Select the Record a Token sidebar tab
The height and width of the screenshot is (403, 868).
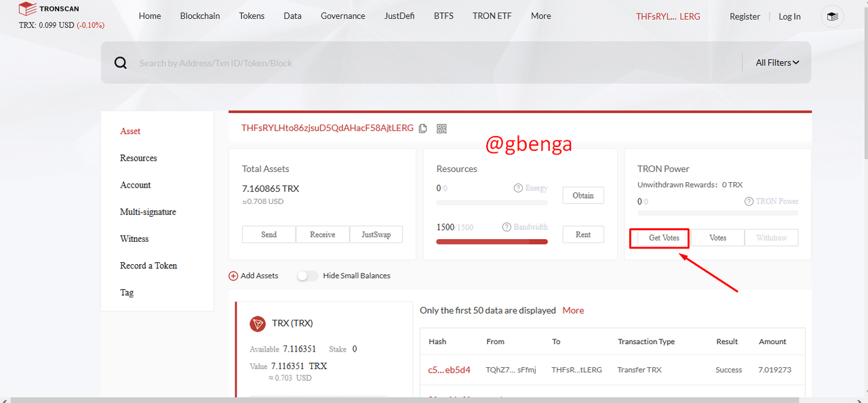pos(149,266)
